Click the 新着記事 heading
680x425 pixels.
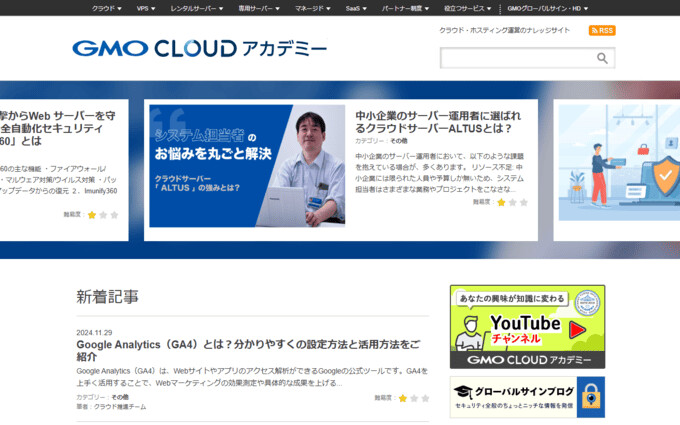(x=108, y=297)
